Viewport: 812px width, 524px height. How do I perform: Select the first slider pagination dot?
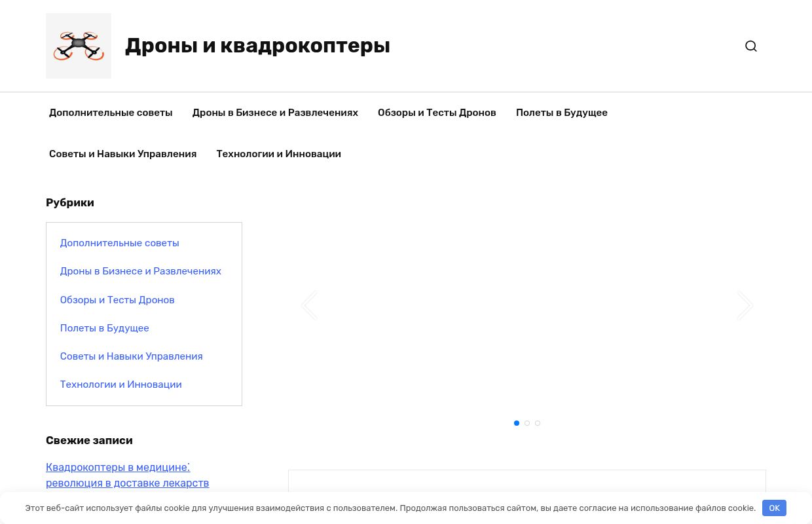click(x=517, y=423)
